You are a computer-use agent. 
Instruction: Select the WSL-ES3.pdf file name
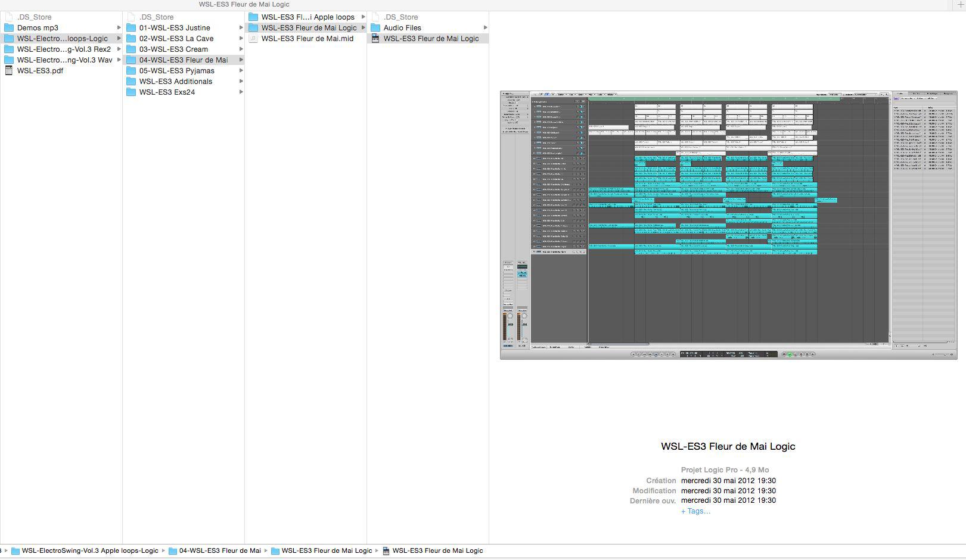pyautogui.click(x=40, y=71)
